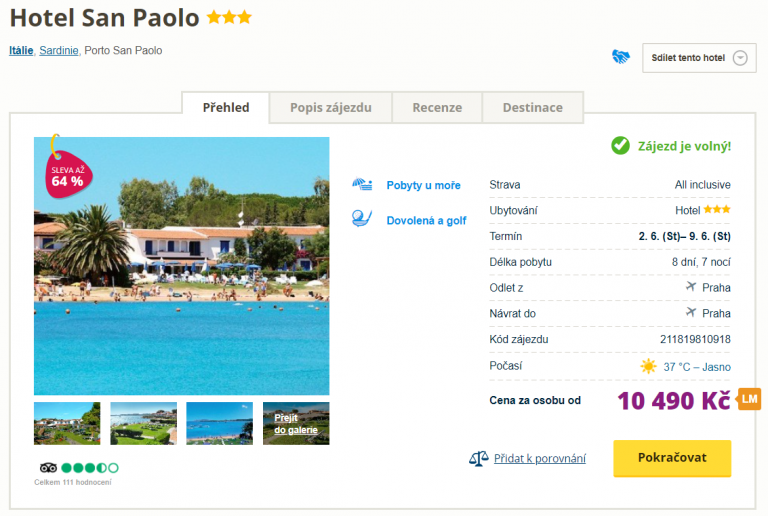Click the golf holiday icon
The width and height of the screenshot is (768, 516).
pyautogui.click(x=362, y=219)
